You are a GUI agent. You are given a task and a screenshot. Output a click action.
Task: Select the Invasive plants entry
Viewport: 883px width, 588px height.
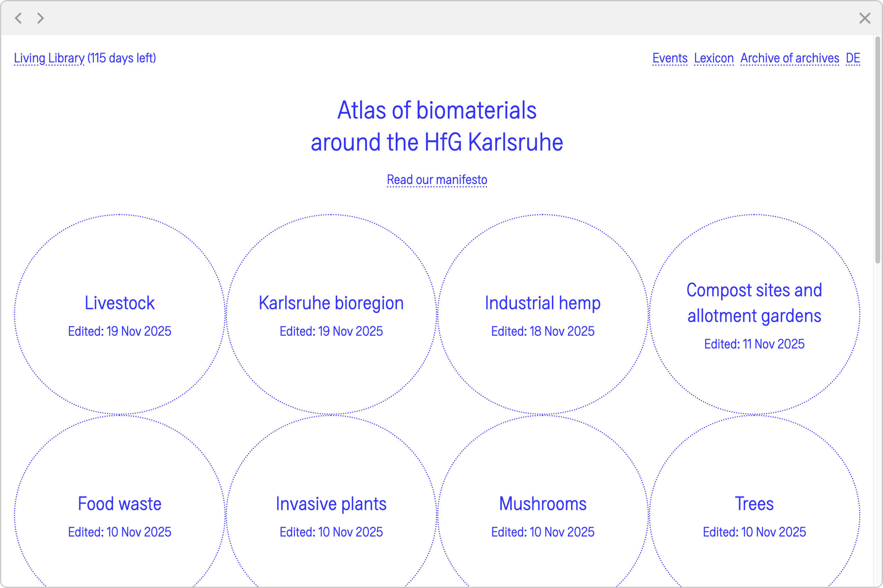(331, 504)
